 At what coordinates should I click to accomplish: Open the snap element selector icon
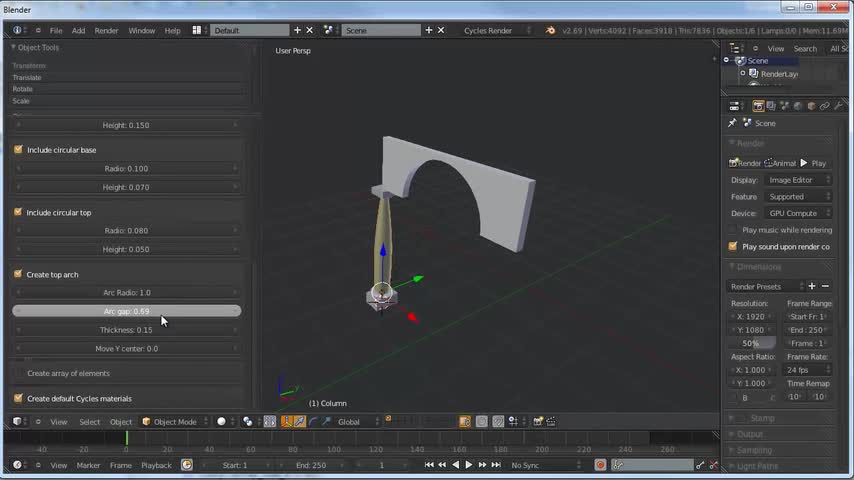tap(513, 422)
